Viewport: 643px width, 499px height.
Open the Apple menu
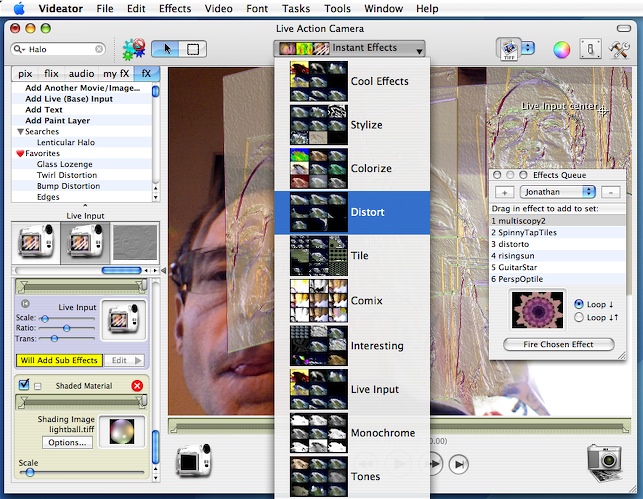pyautogui.click(x=19, y=8)
